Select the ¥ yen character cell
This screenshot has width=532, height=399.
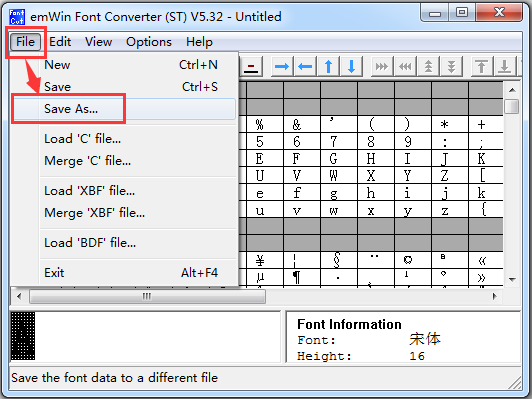point(265,260)
